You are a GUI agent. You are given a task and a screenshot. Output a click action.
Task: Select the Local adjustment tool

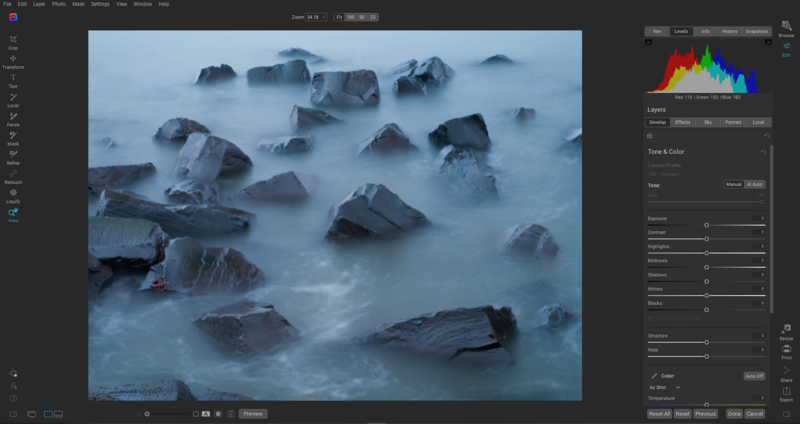[x=13, y=99]
